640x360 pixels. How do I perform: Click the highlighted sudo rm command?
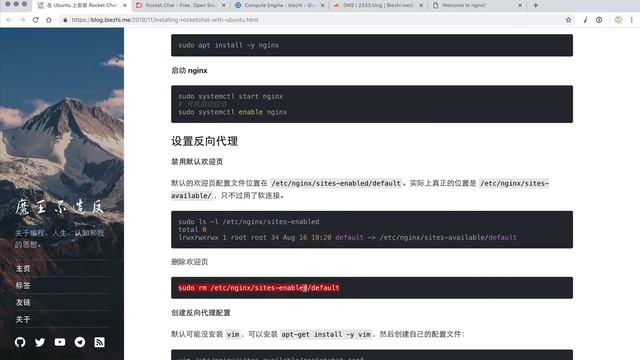point(258,288)
